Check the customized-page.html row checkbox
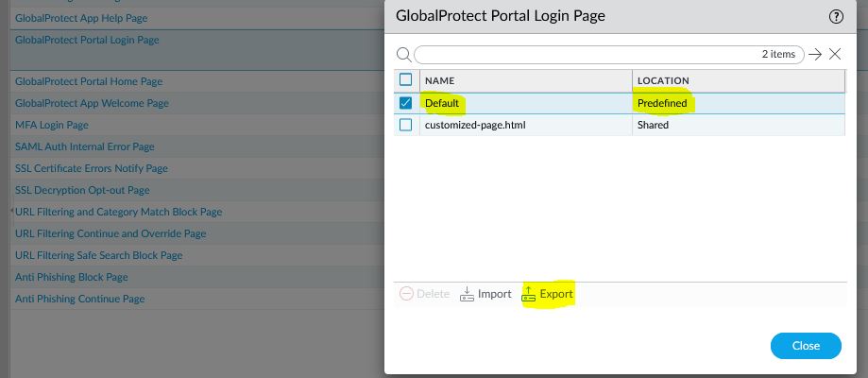868x378 pixels. click(406, 125)
